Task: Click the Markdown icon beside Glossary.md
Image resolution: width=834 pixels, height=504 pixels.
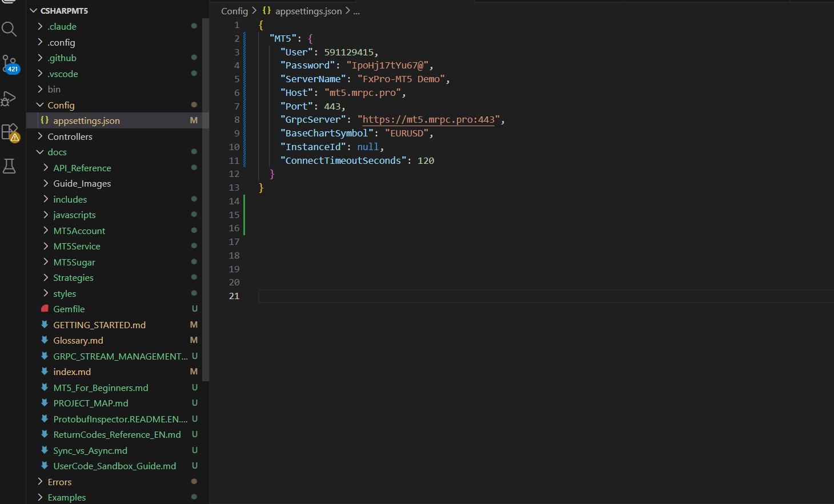Action: 45,340
